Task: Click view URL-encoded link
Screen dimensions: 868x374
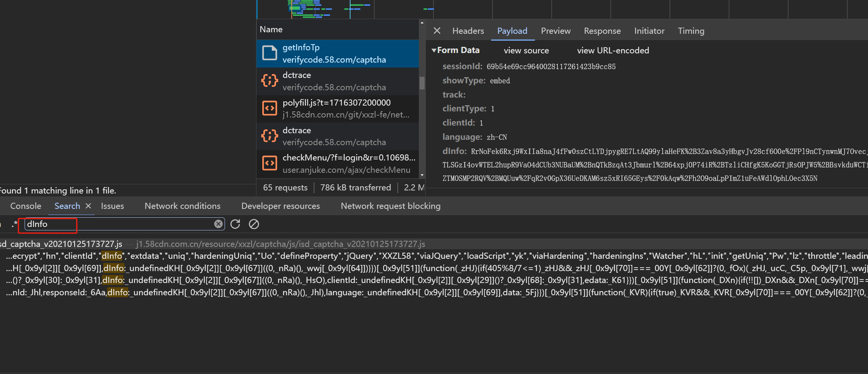Action: 613,50
